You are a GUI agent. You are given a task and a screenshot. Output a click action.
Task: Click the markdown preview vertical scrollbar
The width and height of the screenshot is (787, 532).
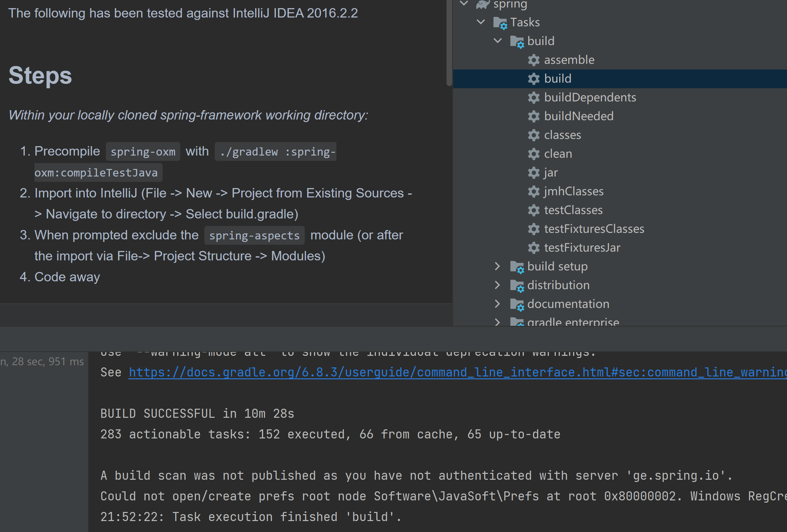tap(449, 43)
